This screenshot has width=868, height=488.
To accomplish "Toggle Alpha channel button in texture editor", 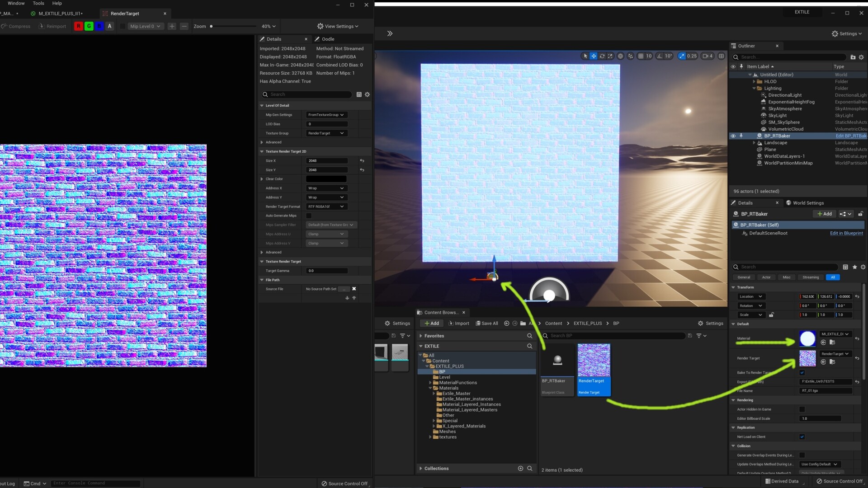I will point(109,26).
